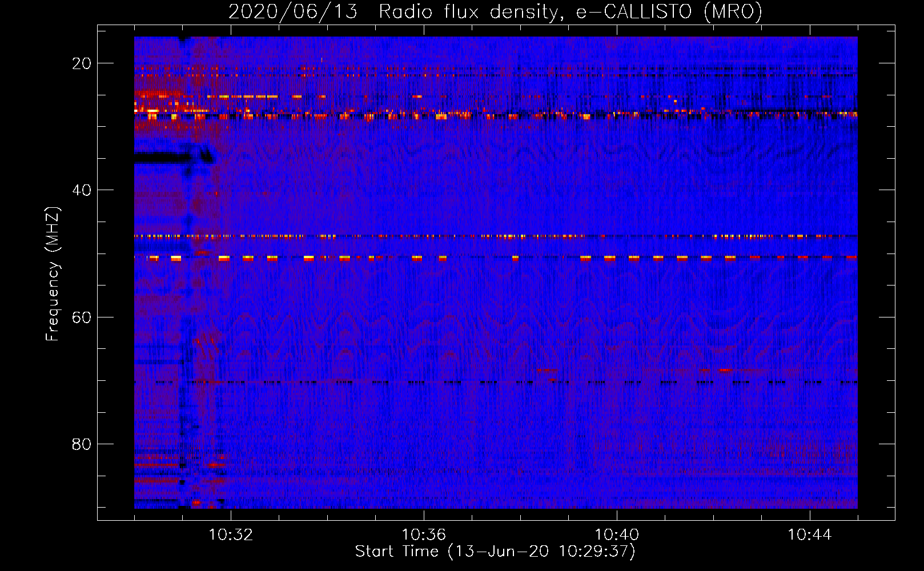Click the 40 MHz frequency tick label
Image resolution: width=924 pixels, height=571 pixels.
tap(82, 190)
